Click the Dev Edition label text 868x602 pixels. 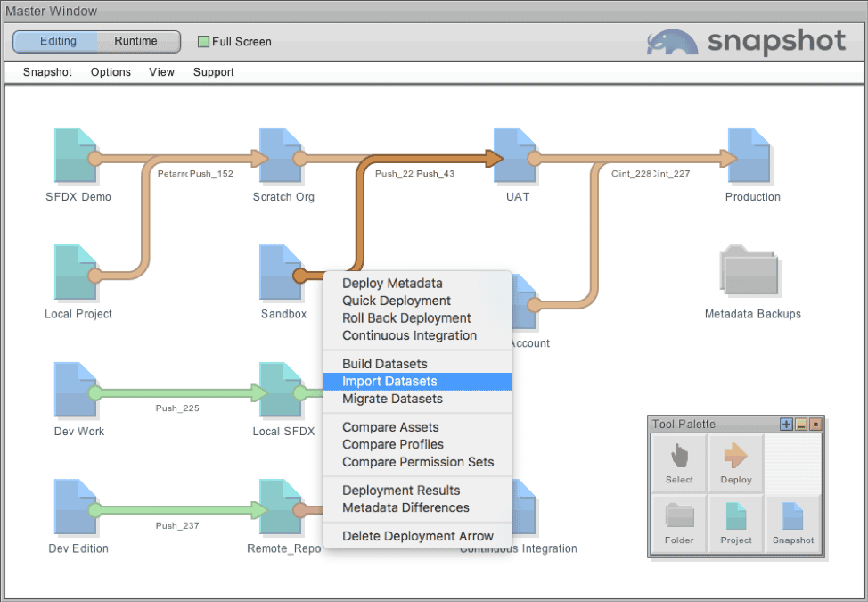pos(78,548)
